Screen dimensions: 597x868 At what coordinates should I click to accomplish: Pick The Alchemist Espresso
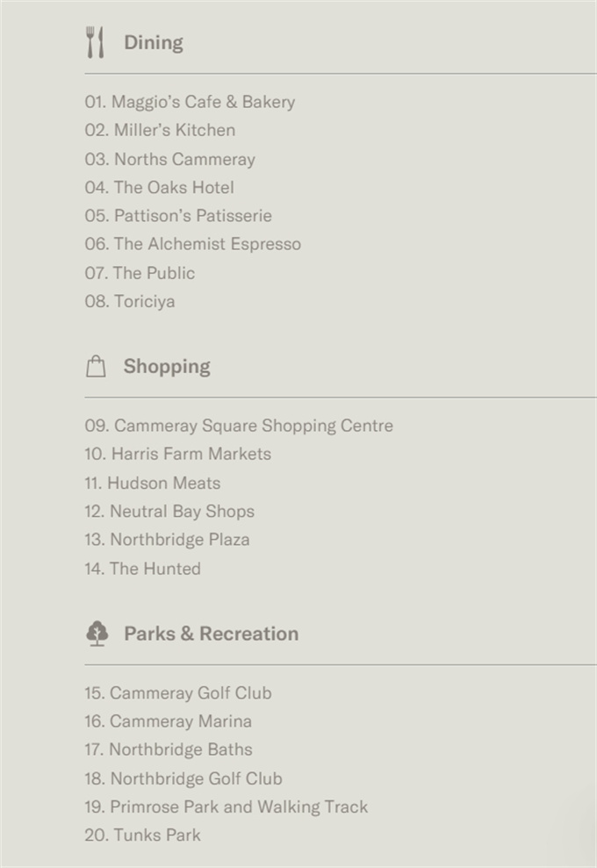coord(192,244)
